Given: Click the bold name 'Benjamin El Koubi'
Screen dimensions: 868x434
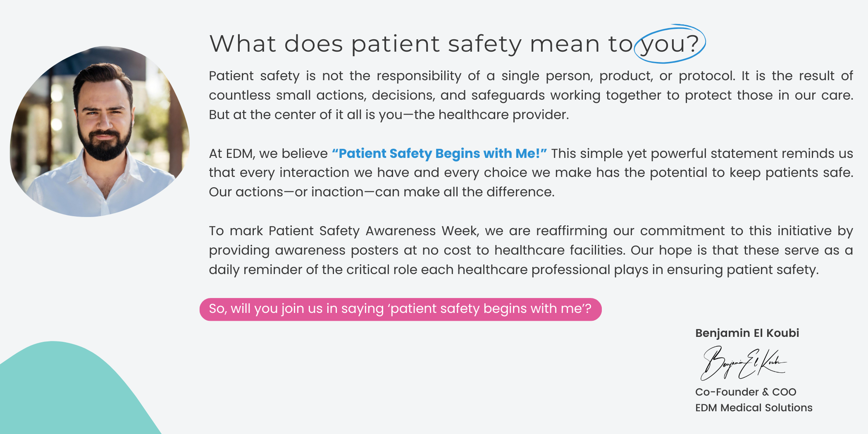Looking at the screenshot, I should coord(747,333).
